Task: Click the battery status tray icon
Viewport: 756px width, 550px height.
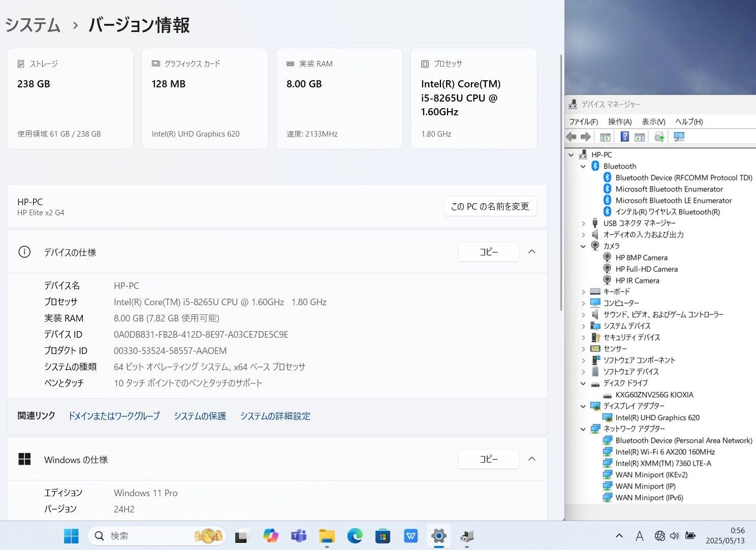Action: 690,536
